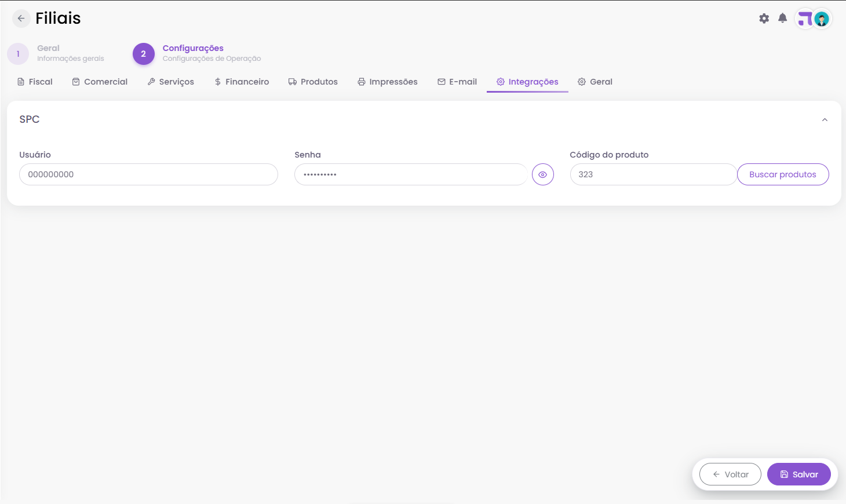Open notifications bell icon
This screenshot has width=846, height=504.
[782, 18]
